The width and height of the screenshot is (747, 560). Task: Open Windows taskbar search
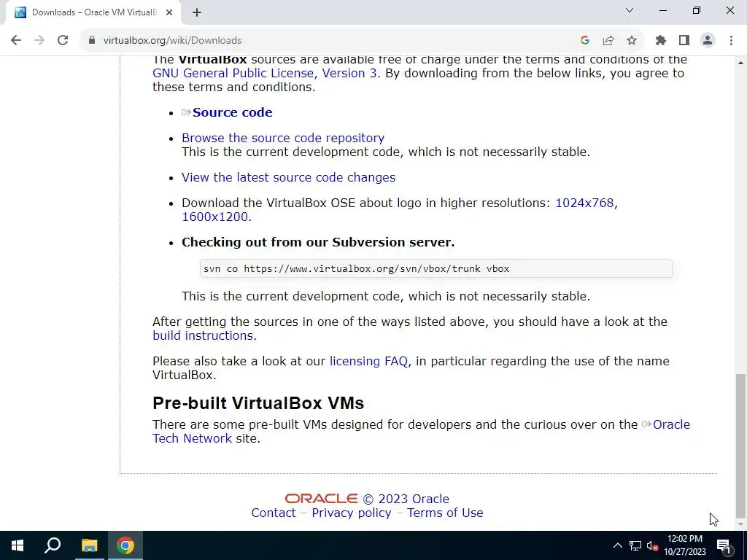[x=53, y=545]
